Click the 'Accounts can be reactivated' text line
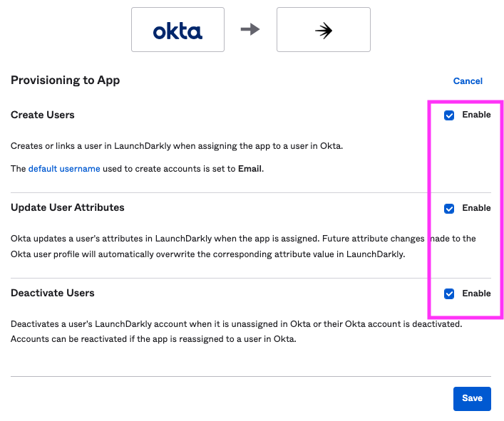This screenshot has height=421, width=504. click(x=153, y=339)
